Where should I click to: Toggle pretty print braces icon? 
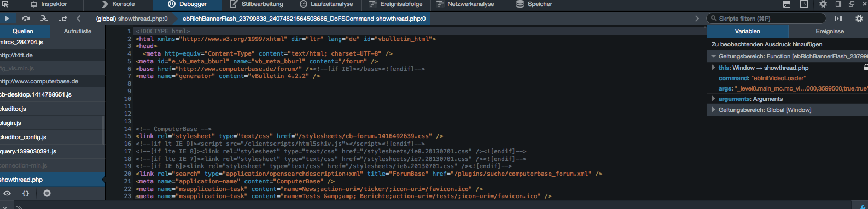click(x=26, y=193)
